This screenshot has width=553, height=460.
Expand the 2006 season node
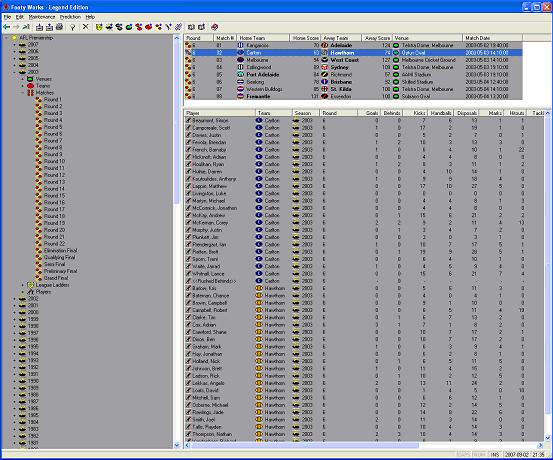pos(14,52)
